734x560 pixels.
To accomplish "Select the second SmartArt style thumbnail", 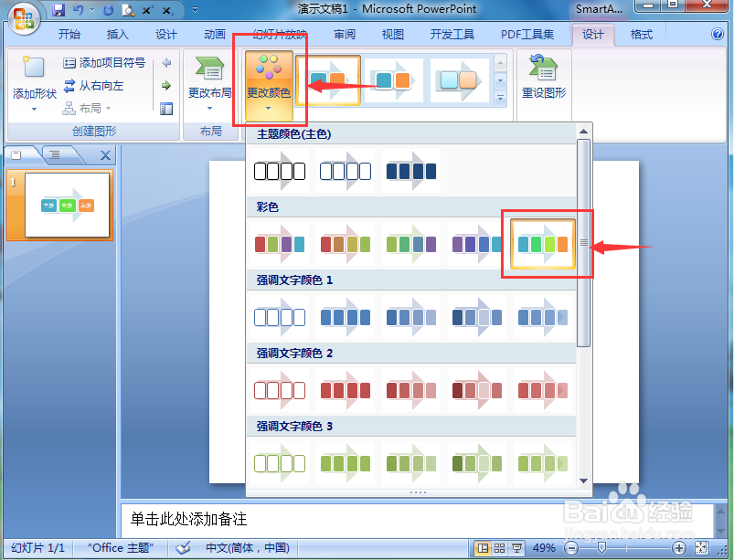I will [x=393, y=80].
